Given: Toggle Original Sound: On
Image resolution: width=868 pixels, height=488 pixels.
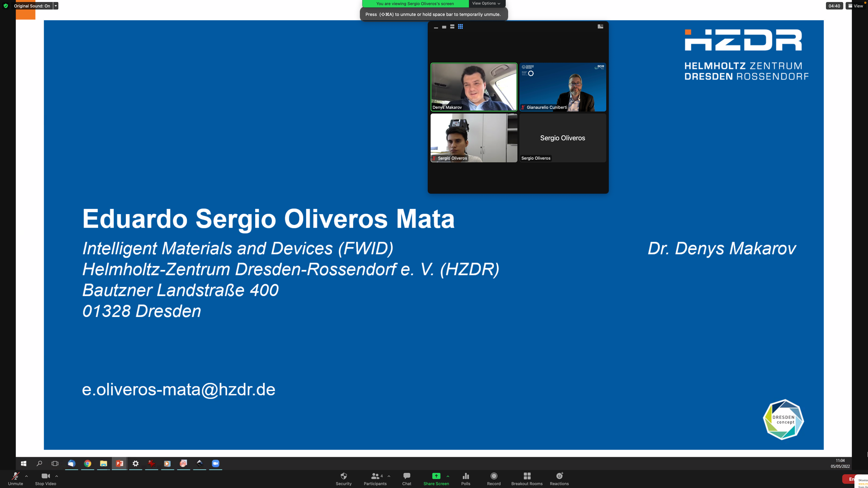Looking at the screenshot, I should [32, 6].
